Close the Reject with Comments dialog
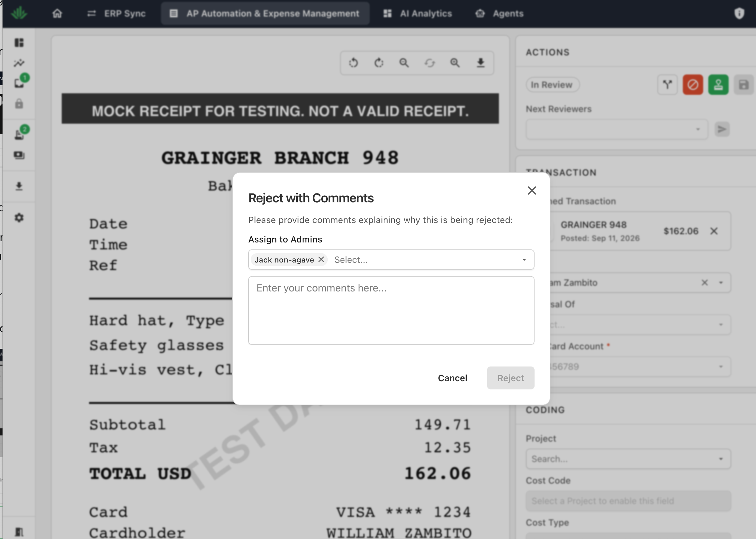Image resolution: width=756 pixels, height=539 pixels. (x=532, y=191)
